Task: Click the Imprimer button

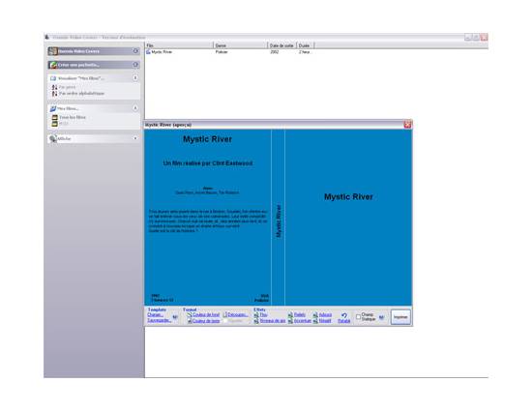Action: (400, 317)
